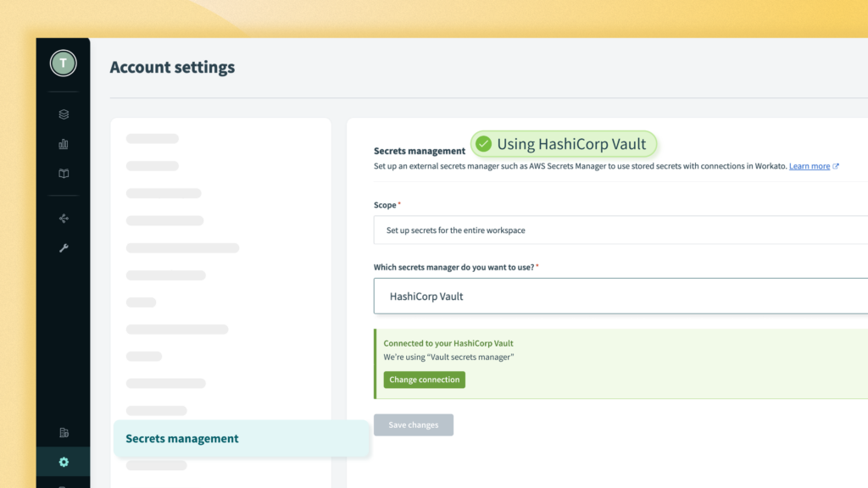This screenshot has width=868, height=488.
Task: Click the T user avatar
Action: click(63, 63)
